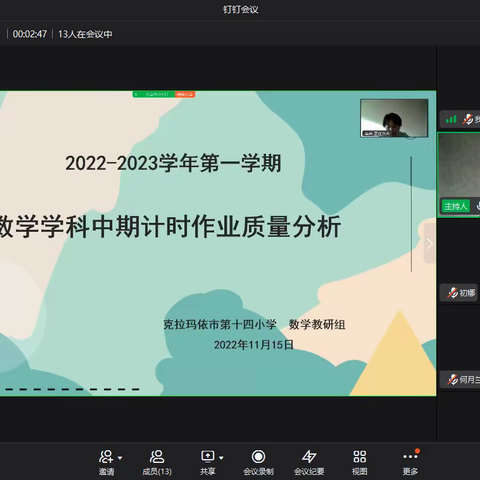Click the 主持人 host badge
The image size is (480, 480).
[456, 206]
